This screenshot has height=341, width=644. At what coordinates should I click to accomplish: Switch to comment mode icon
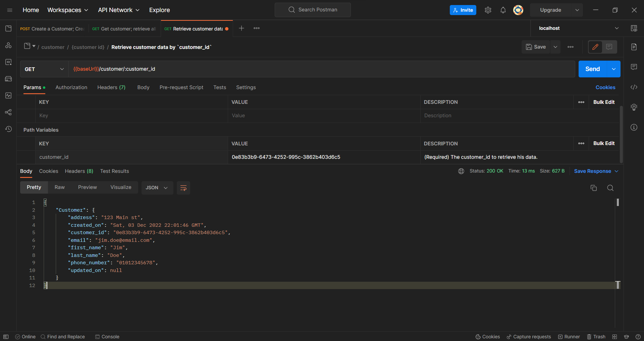(609, 47)
